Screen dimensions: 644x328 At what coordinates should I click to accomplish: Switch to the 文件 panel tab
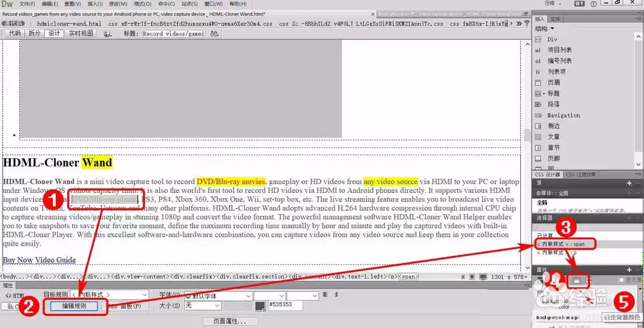[556, 19]
